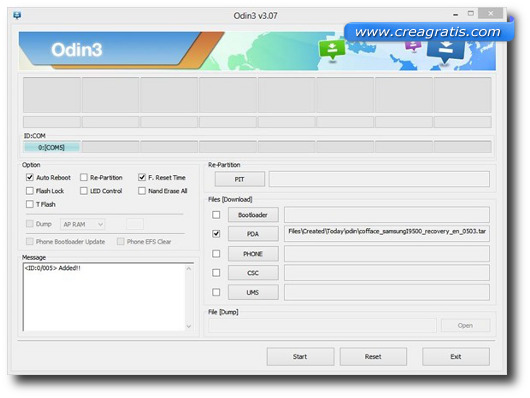Click the PDA file button
The width and height of the screenshot is (530, 398).
point(253,234)
